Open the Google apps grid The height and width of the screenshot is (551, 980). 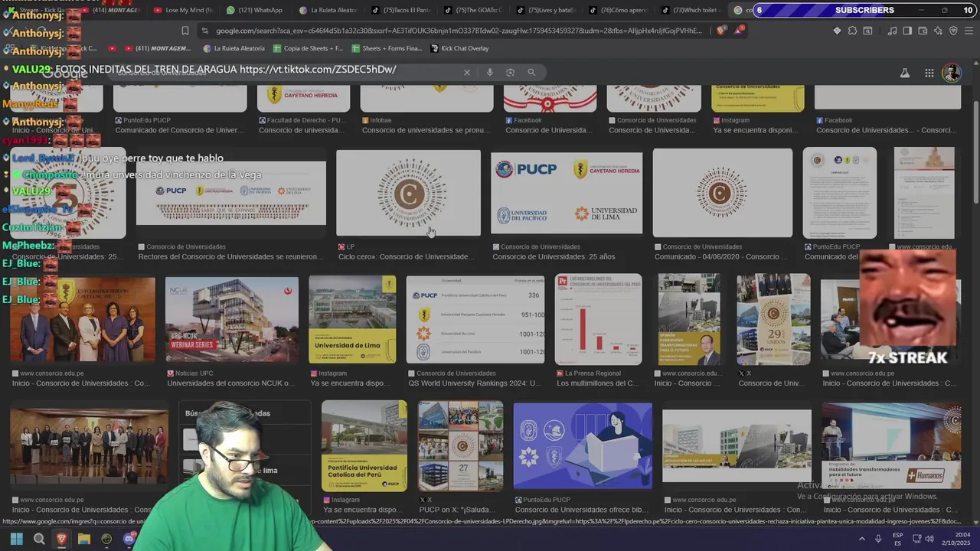pyautogui.click(x=929, y=73)
